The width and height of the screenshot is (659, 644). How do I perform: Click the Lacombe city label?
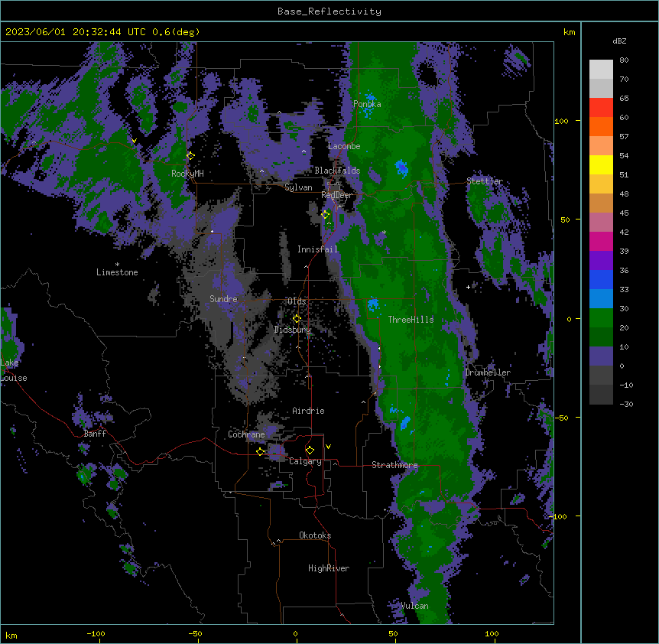point(344,146)
